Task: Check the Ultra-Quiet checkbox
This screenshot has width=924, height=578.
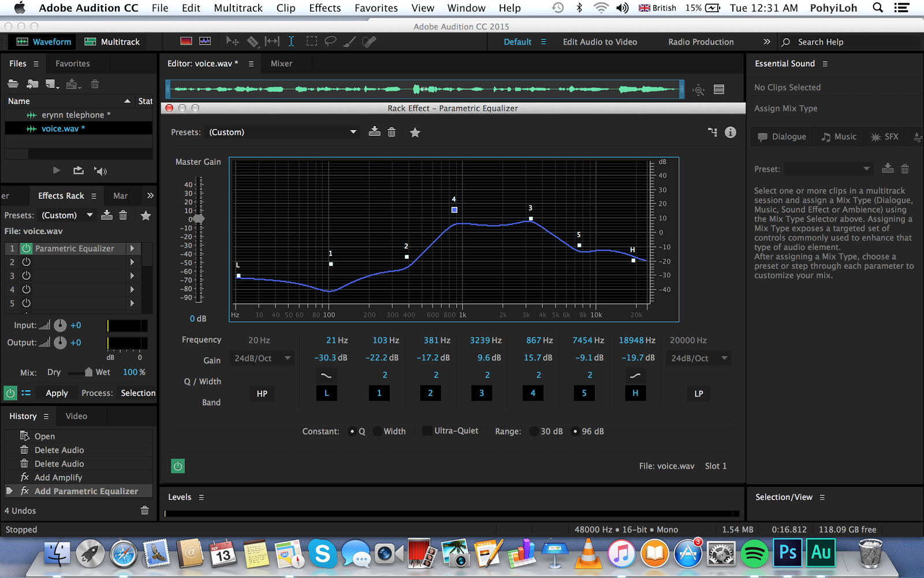Action: point(427,431)
